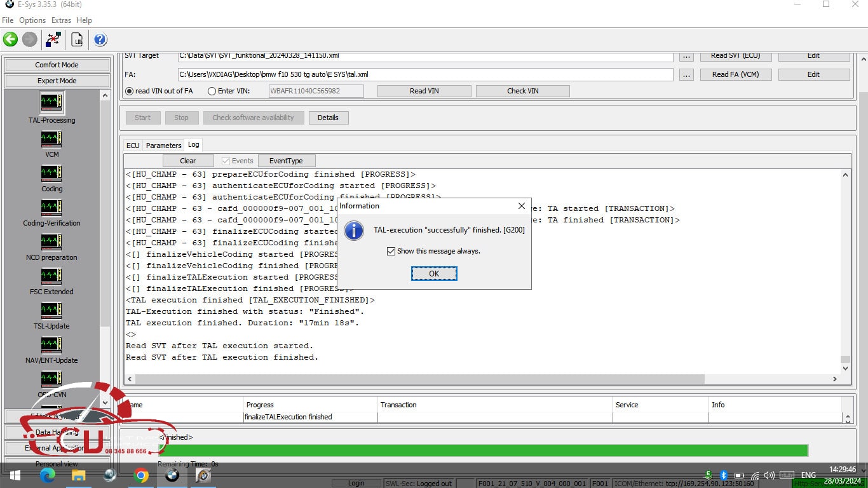Switch to the Parameters tab
The image size is (868, 488).
(x=163, y=146)
